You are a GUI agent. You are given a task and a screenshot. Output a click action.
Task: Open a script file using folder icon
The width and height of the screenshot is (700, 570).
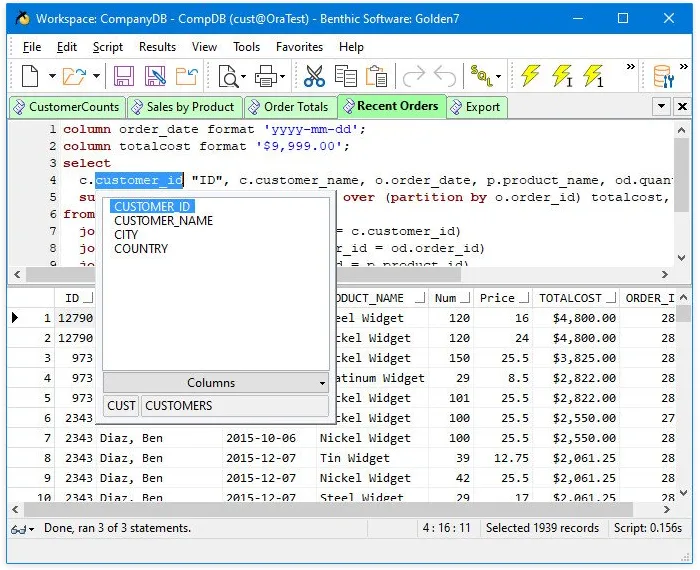(x=74, y=76)
